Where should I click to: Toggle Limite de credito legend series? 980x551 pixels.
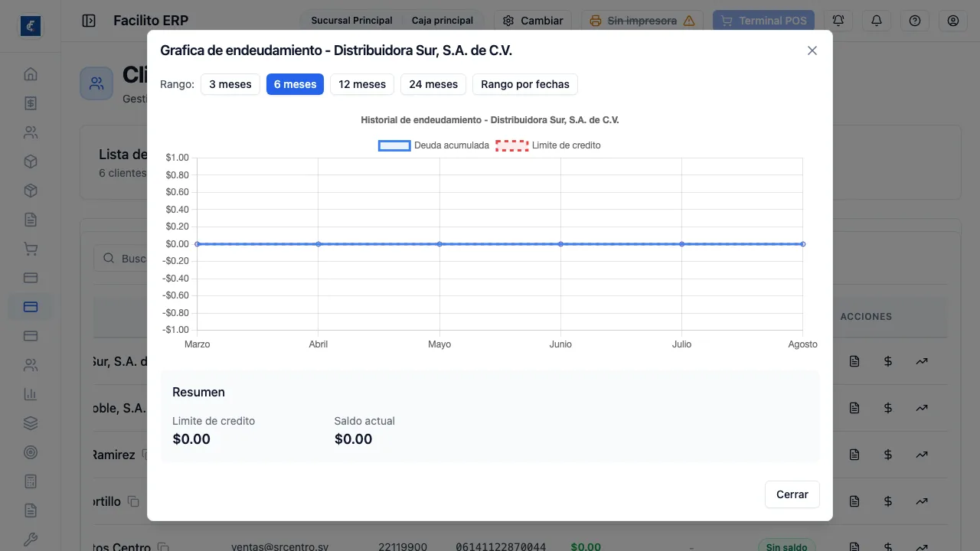548,145
